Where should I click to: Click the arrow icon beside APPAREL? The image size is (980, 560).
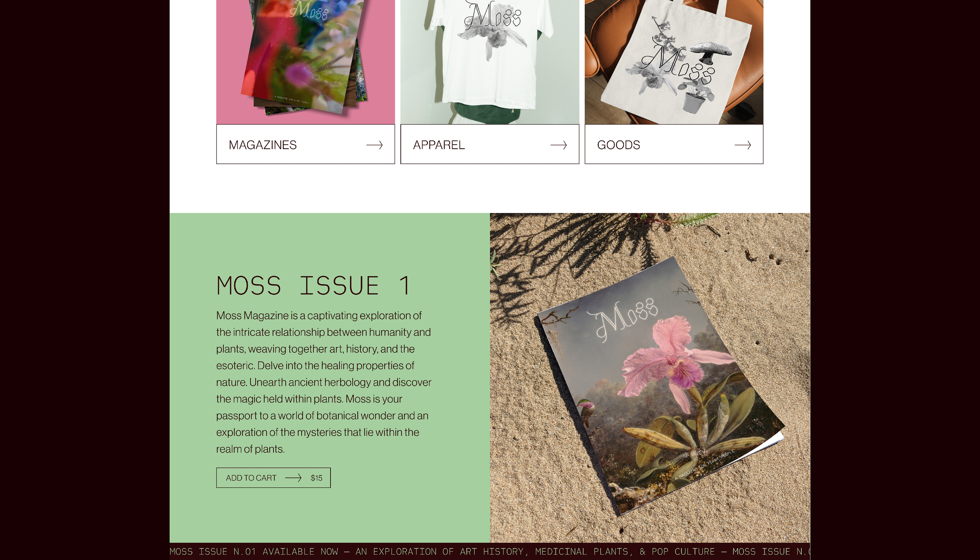[558, 145]
